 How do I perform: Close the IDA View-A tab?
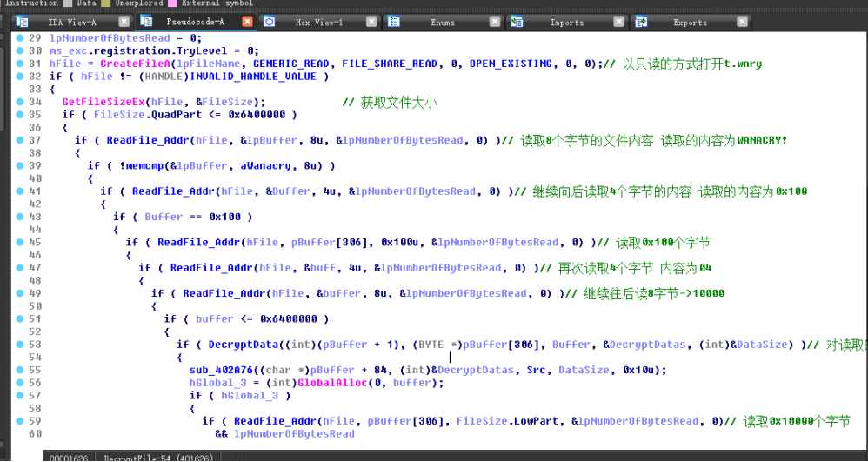point(124,22)
